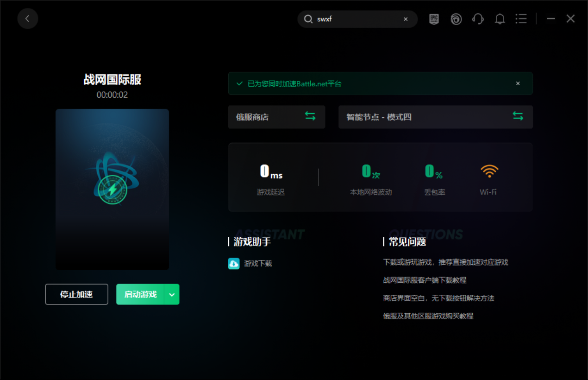Open 游戏下载 assistant link

[x=258, y=263]
